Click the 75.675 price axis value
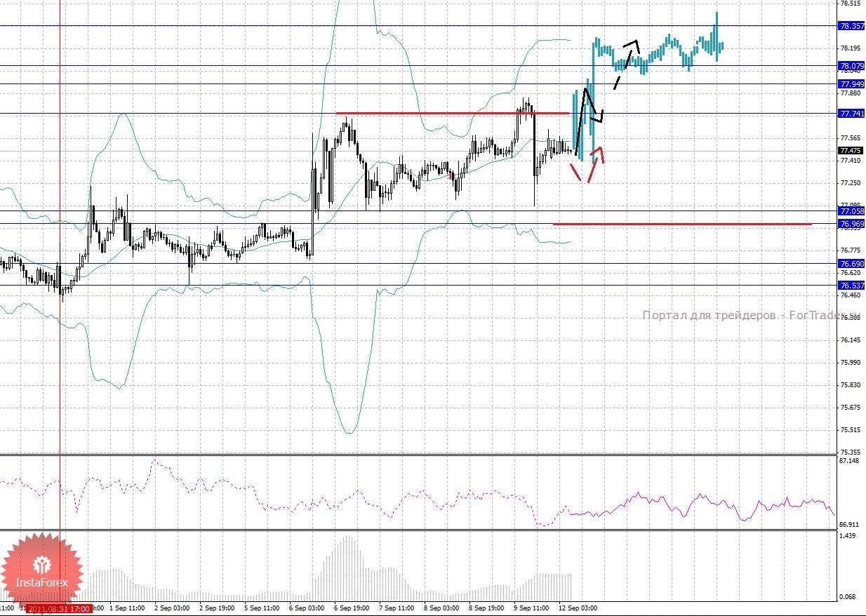This screenshot has width=866, height=616. click(850, 408)
